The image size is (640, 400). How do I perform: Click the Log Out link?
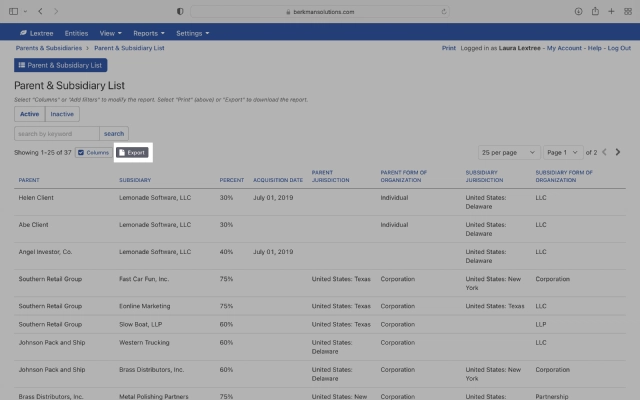tap(619, 48)
